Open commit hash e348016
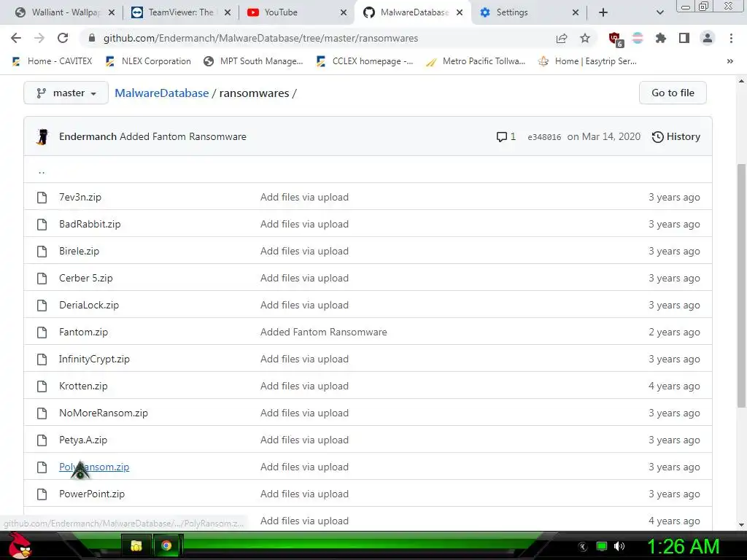 click(544, 137)
